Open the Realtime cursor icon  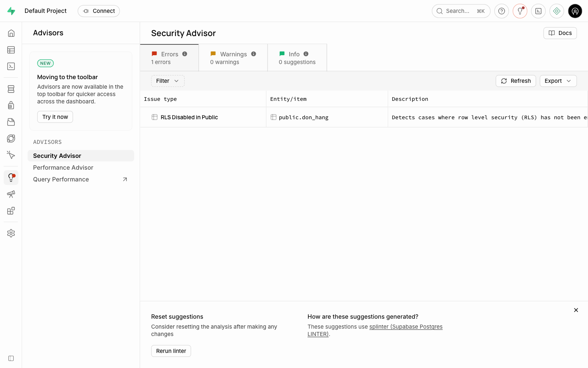coord(11,155)
